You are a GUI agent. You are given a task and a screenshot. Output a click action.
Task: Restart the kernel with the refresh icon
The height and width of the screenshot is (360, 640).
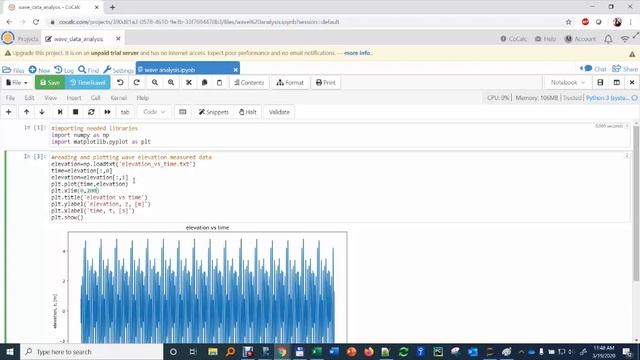click(x=91, y=112)
